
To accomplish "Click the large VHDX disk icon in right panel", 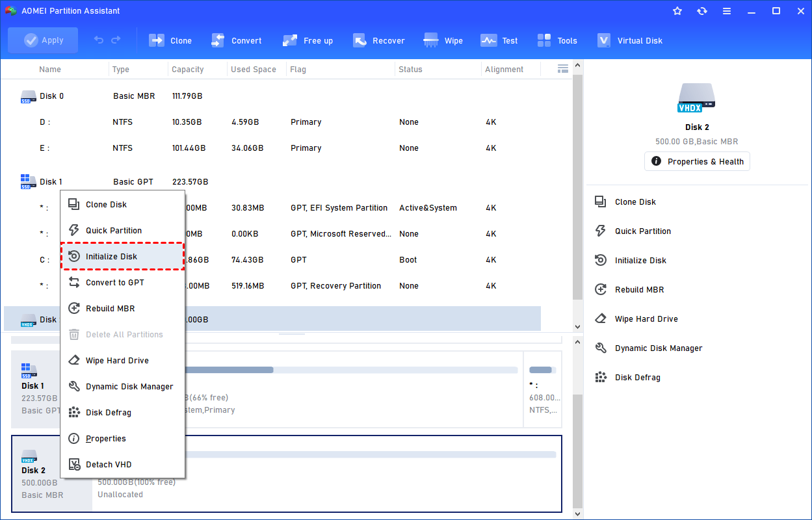I will coord(696,97).
